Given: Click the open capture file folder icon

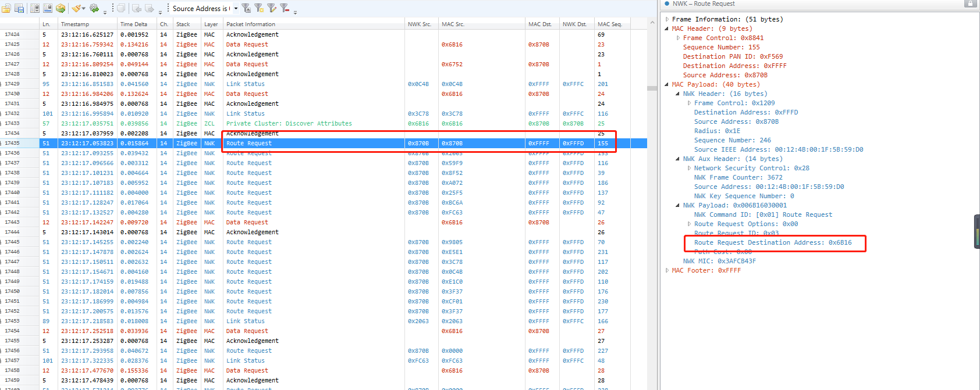Looking at the screenshot, I should coord(6,8).
